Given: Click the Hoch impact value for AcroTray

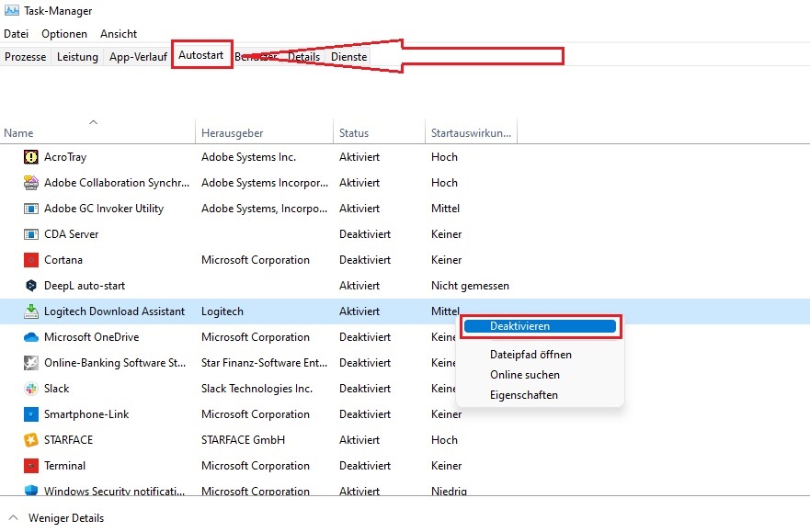Looking at the screenshot, I should [x=444, y=157].
